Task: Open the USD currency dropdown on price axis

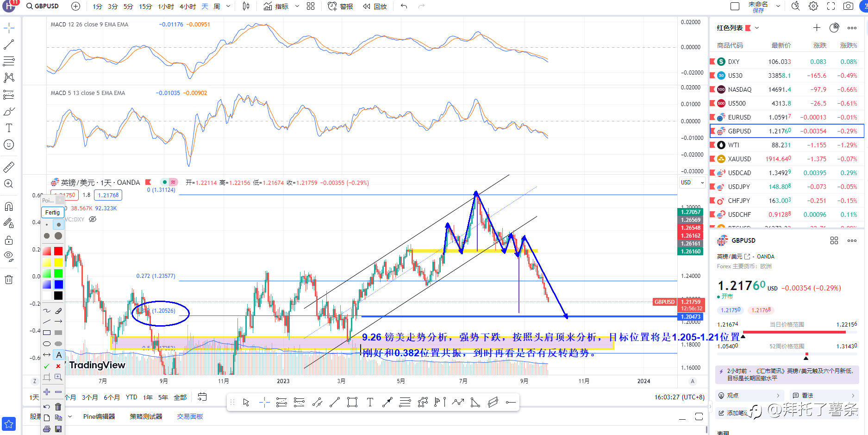Action: tap(692, 183)
